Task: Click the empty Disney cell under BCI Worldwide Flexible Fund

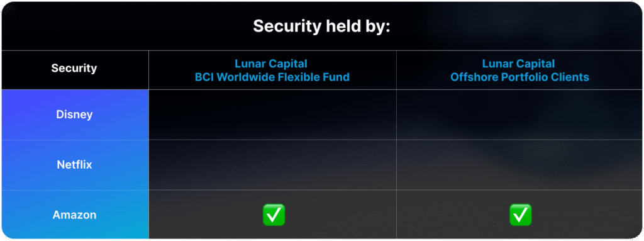Action: tap(273, 115)
